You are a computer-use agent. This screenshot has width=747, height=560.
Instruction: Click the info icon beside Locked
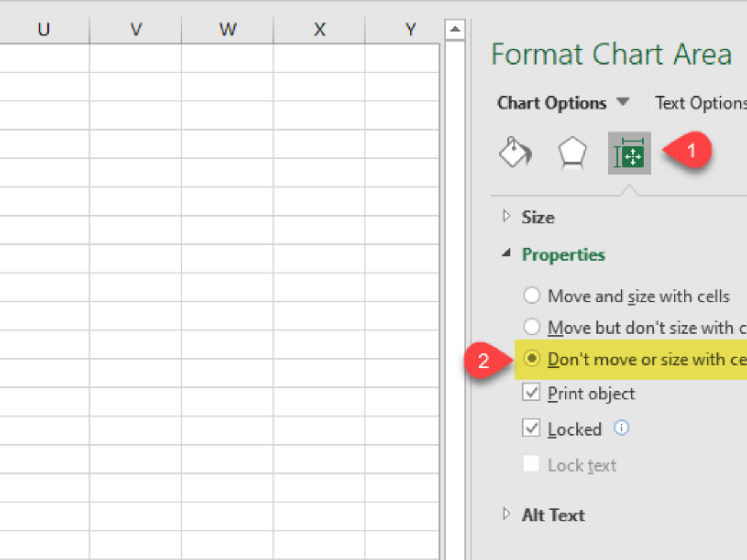tap(621, 428)
